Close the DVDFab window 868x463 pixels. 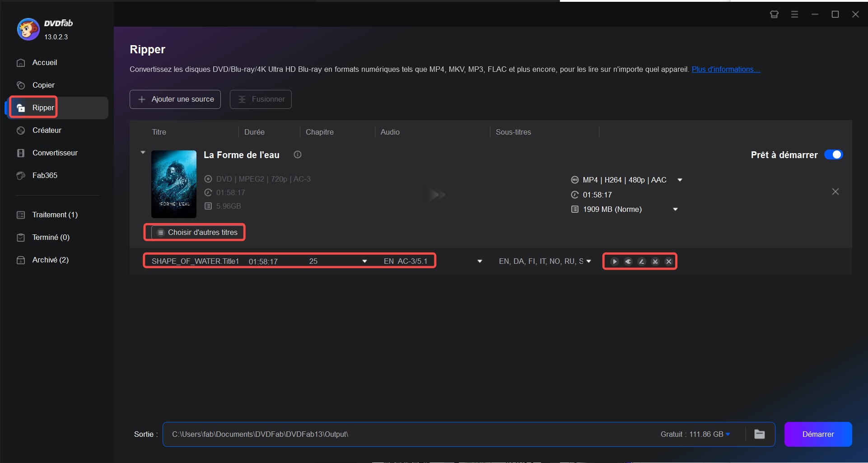coord(855,14)
